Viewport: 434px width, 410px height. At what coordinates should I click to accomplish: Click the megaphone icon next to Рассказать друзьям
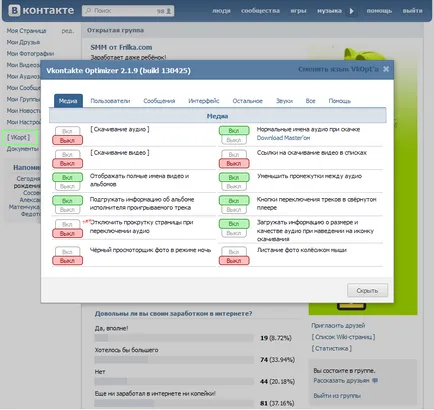coord(375,380)
